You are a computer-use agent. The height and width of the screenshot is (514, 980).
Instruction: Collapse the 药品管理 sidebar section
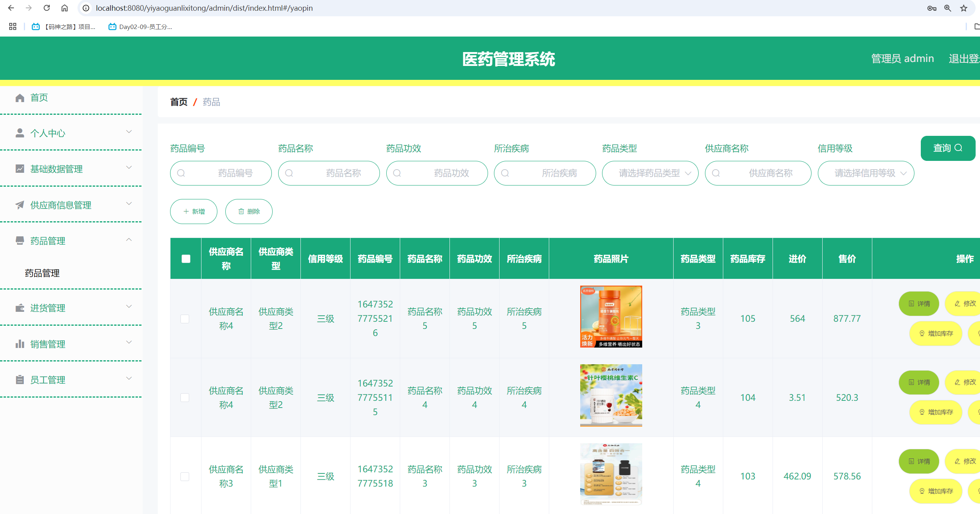(x=129, y=240)
